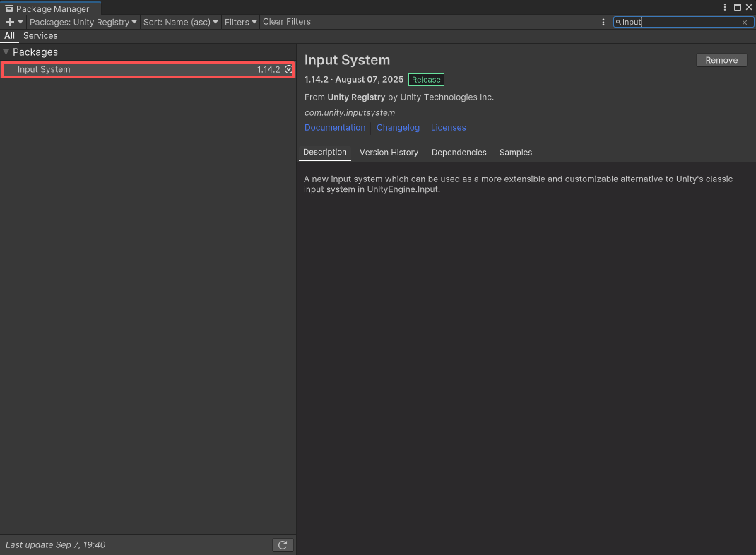The height and width of the screenshot is (555, 756).
Task: Switch to the Services tab
Action: 40,35
